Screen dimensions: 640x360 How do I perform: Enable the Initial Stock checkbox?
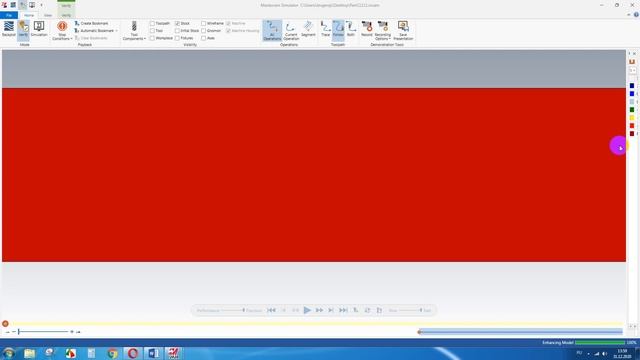coord(178,31)
